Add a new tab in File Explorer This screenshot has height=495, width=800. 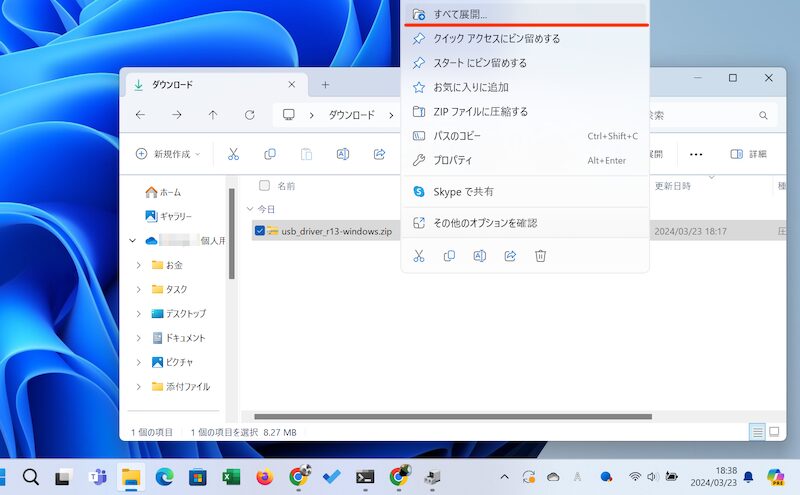point(325,85)
